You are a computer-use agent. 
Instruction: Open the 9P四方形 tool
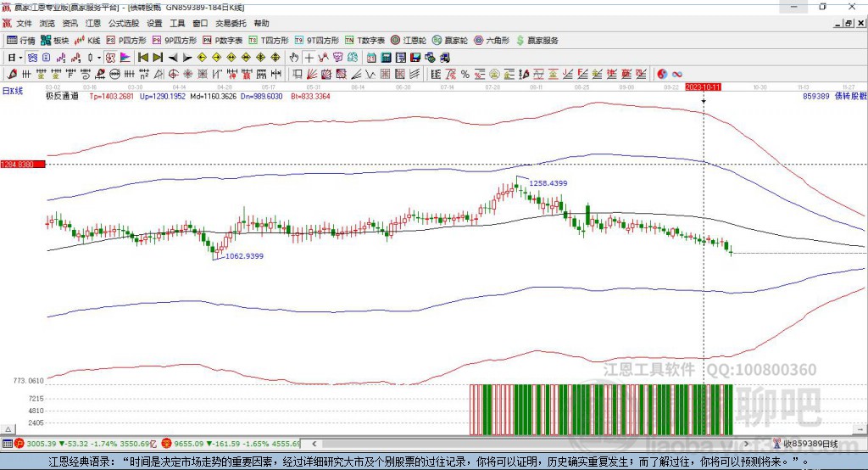click(175, 41)
